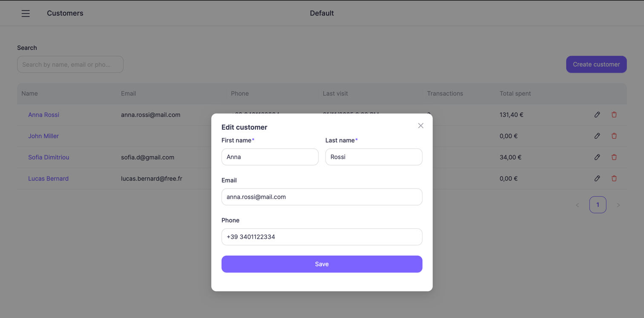Viewport: 644px width, 318px height.
Task: Select page 1 in pagination
Action: (x=598, y=205)
